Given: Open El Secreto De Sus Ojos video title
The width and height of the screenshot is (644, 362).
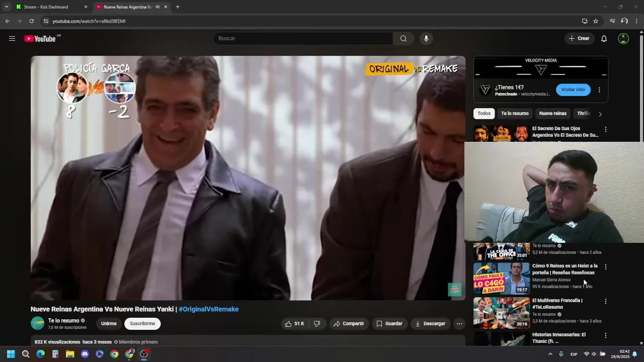Looking at the screenshot, I should coord(565,132).
